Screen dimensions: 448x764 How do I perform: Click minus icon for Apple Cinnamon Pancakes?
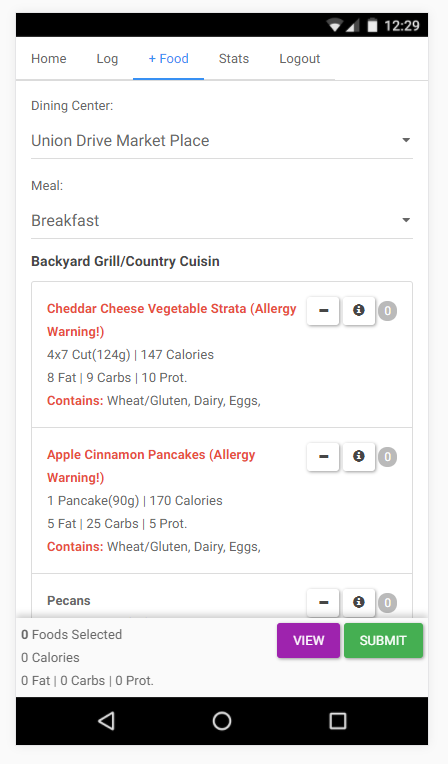[x=323, y=457]
